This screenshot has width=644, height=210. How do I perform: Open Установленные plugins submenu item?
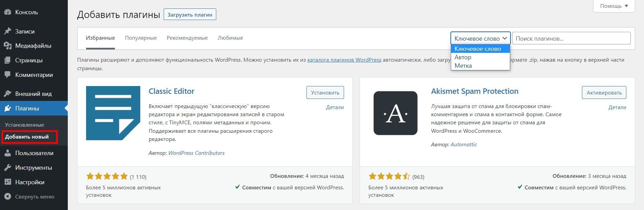(24, 125)
